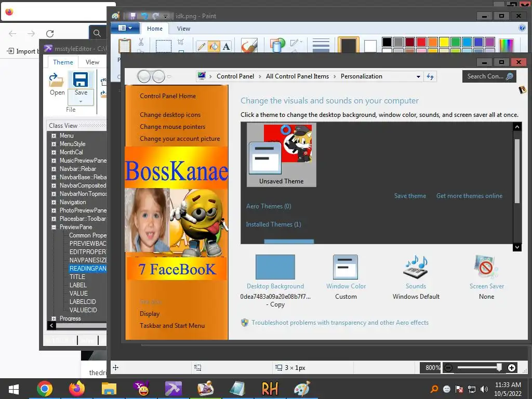Click the themes list scroll down arrow
Viewport: 532px width, 399px height.
(x=517, y=247)
